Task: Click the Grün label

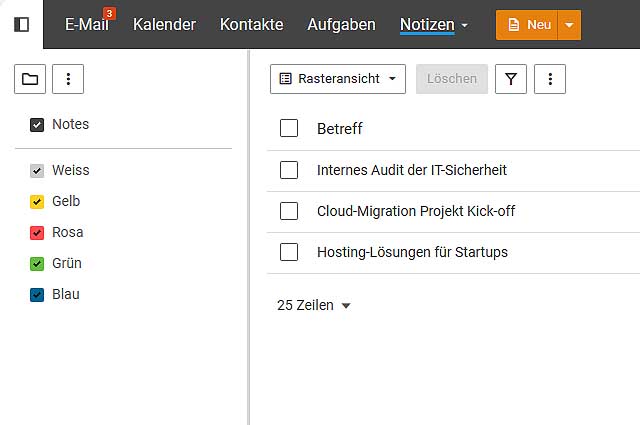Action: [x=67, y=263]
